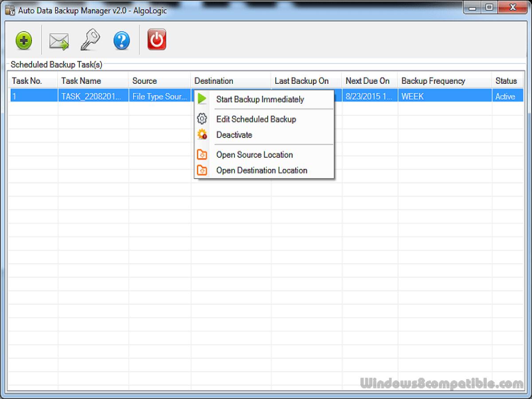Click the green Add New Backup Task icon
Viewport: 532px width, 399px height.
23,40
